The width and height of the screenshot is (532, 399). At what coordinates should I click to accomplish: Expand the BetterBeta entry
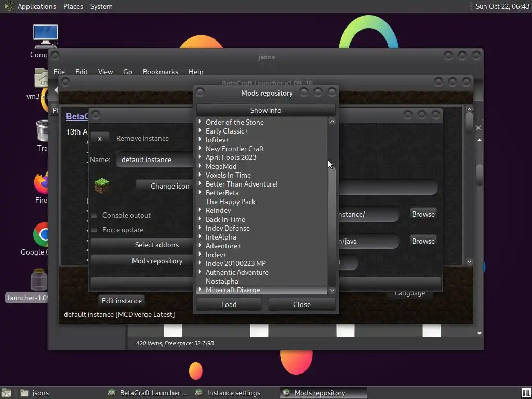tap(200, 192)
